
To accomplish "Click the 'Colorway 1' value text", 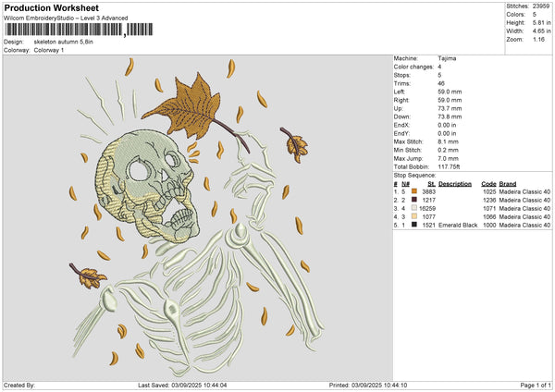I will pyautogui.click(x=49, y=50).
